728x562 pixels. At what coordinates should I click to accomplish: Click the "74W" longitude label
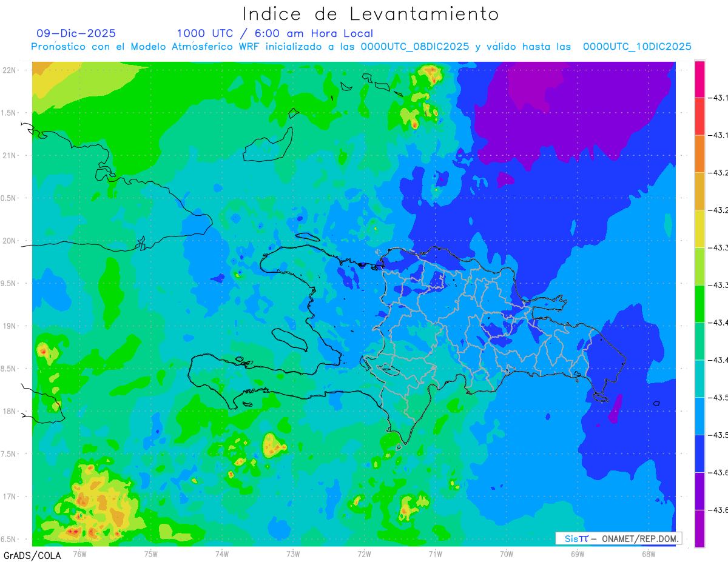(222, 554)
